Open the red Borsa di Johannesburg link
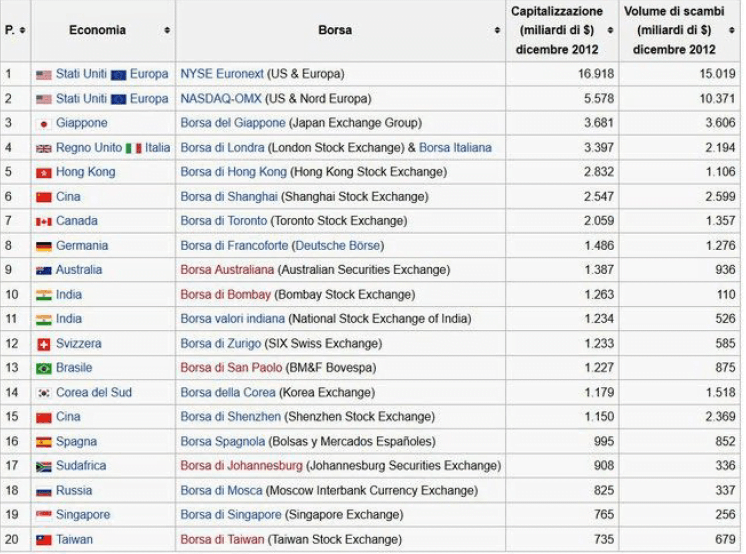This screenshot has height=554, width=746. point(241,465)
